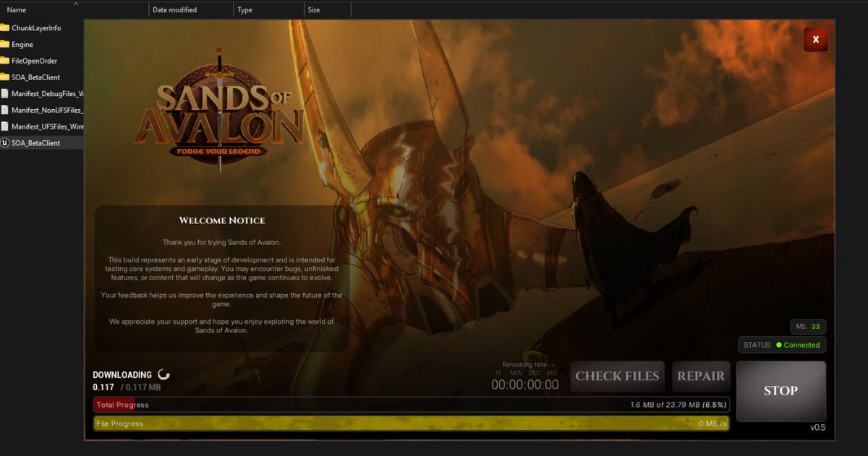Close the launcher with red X
The width and height of the screenshot is (868, 456).
pos(815,40)
